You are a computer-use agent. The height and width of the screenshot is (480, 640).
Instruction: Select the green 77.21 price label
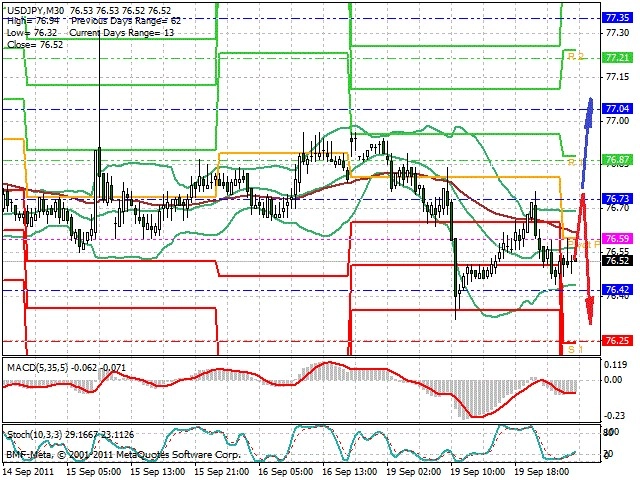click(x=618, y=58)
